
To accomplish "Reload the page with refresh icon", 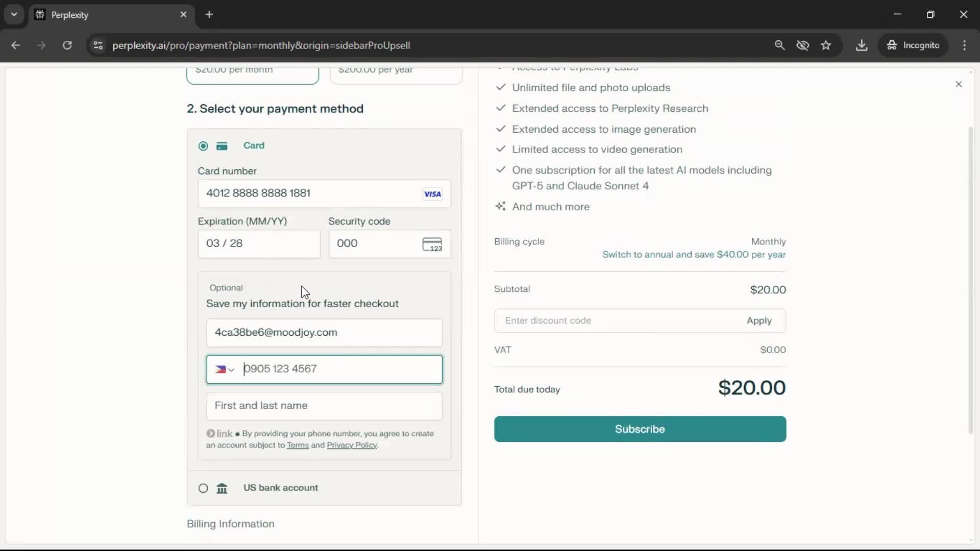I will [67, 45].
